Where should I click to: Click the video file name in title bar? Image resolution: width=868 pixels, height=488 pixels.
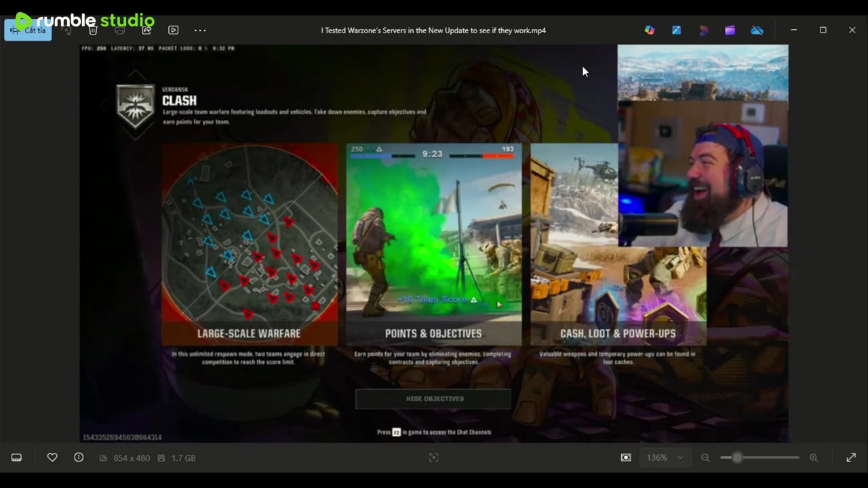click(433, 30)
